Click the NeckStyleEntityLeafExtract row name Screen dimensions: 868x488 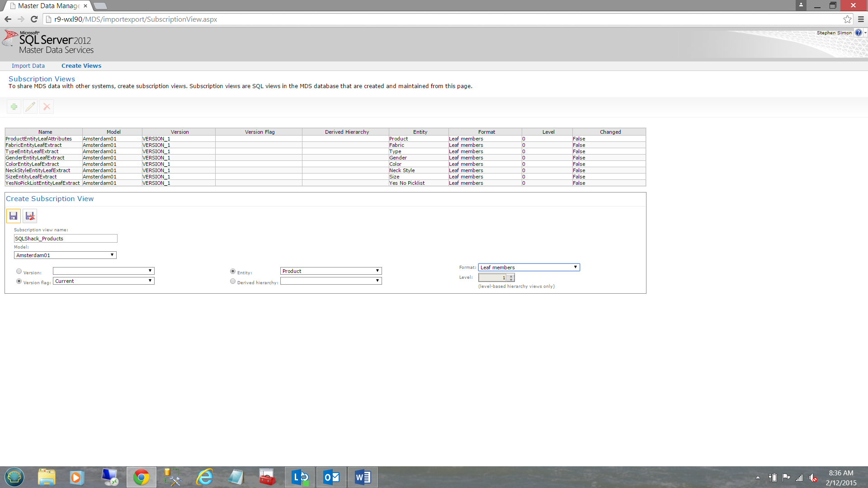(x=38, y=170)
